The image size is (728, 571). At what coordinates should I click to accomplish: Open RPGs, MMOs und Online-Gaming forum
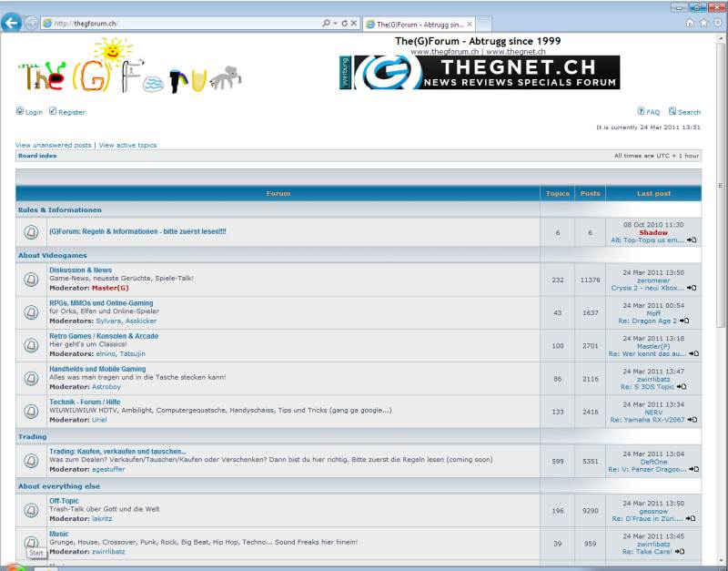[101, 303]
